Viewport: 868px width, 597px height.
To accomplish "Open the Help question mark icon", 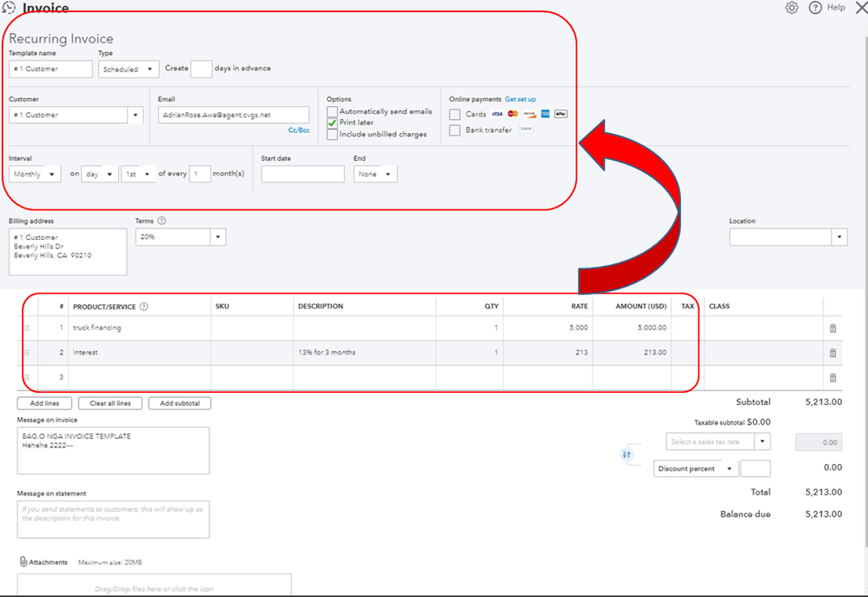I will coord(815,8).
